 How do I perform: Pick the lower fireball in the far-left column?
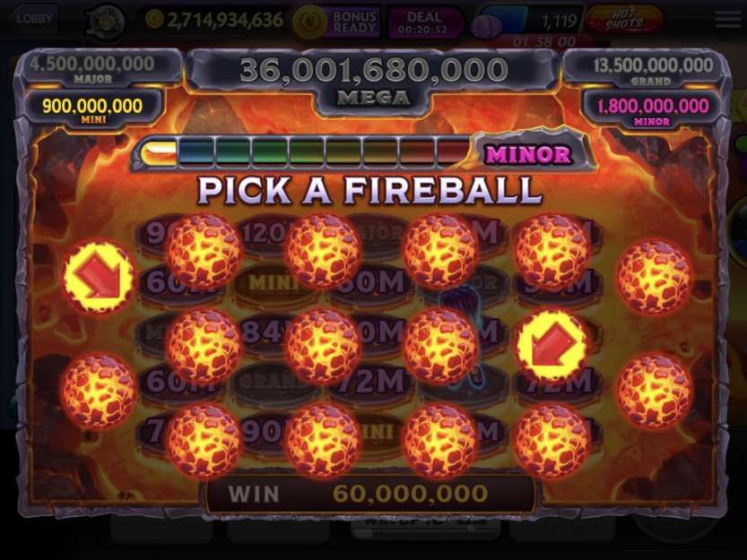(100, 391)
